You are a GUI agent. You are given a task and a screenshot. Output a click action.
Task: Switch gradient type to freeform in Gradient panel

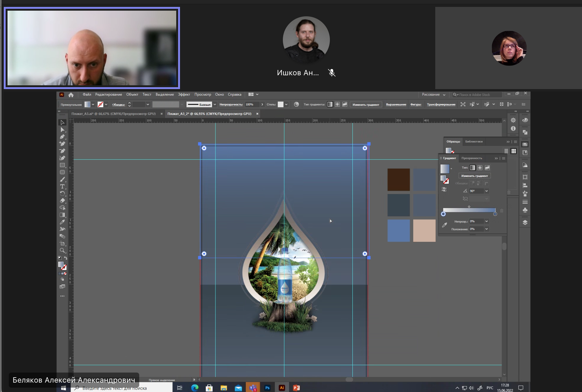point(487,168)
